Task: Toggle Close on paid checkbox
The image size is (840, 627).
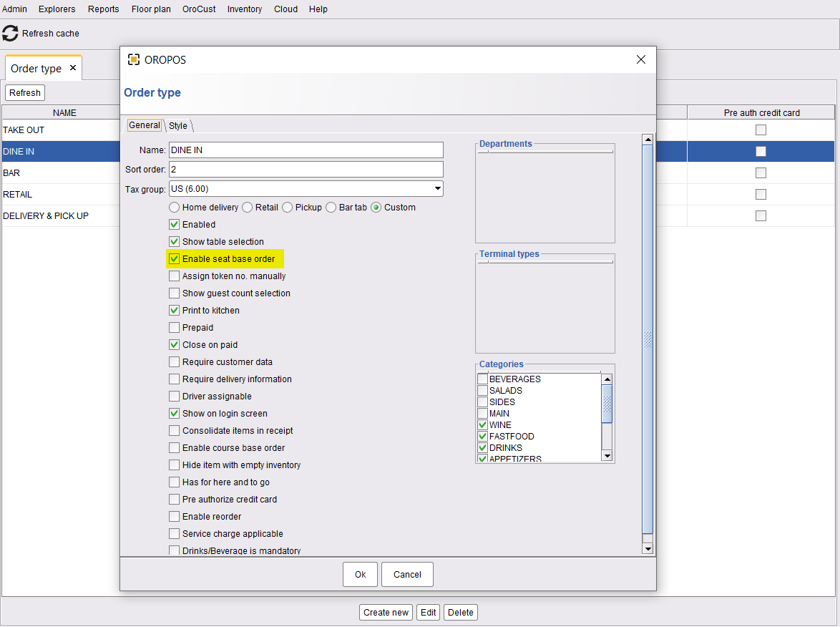Action: tap(174, 344)
